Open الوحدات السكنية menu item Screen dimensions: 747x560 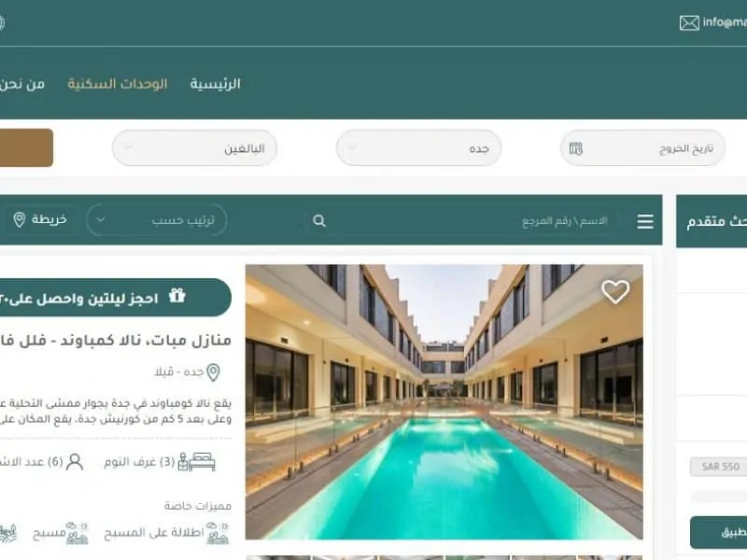coord(118,84)
